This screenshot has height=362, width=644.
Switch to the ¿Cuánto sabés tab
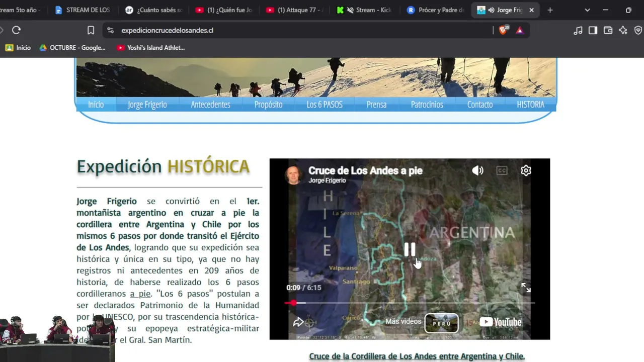(154, 10)
